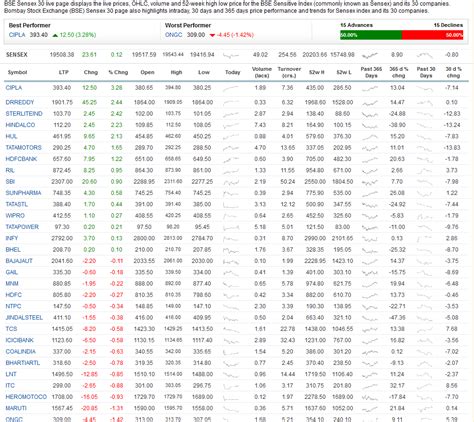Screen dimensions: 474x422
Task: Click DRREDDY LTP value 1901.75
Action: coord(62,102)
